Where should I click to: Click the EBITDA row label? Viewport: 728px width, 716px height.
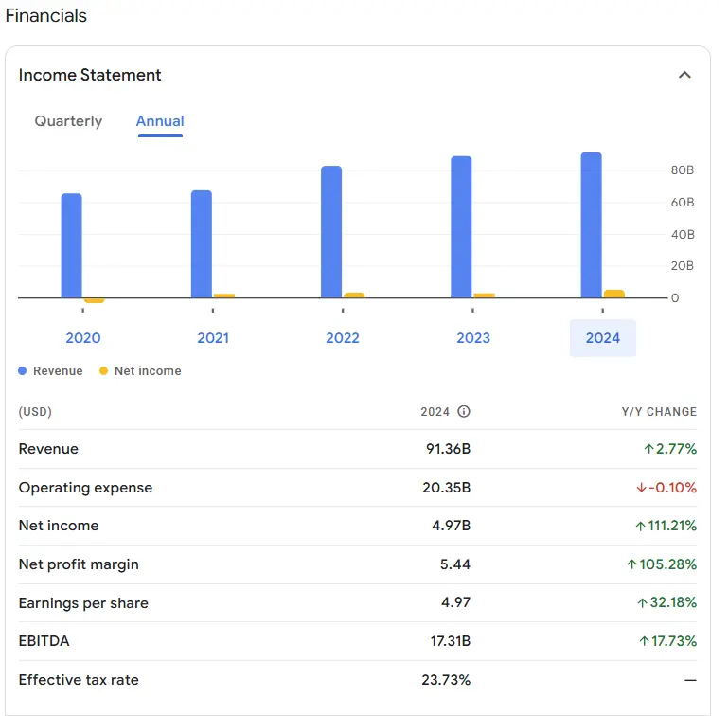tap(44, 641)
